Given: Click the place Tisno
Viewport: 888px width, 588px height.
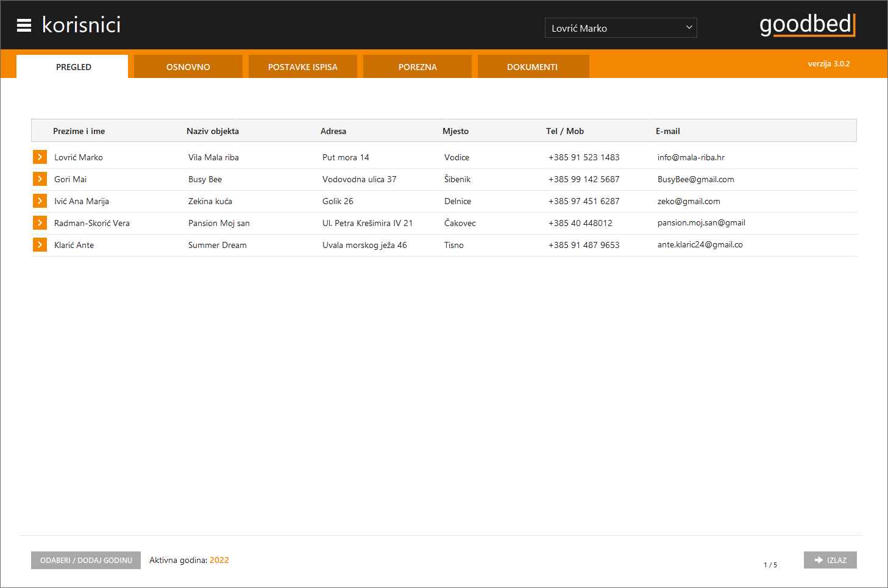Looking at the screenshot, I should [454, 245].
